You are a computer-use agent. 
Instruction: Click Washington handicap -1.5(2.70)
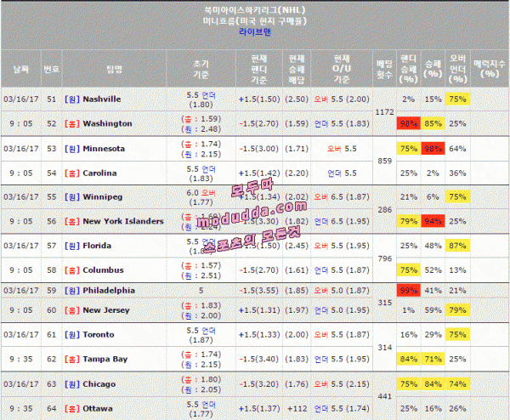(259, 123)
